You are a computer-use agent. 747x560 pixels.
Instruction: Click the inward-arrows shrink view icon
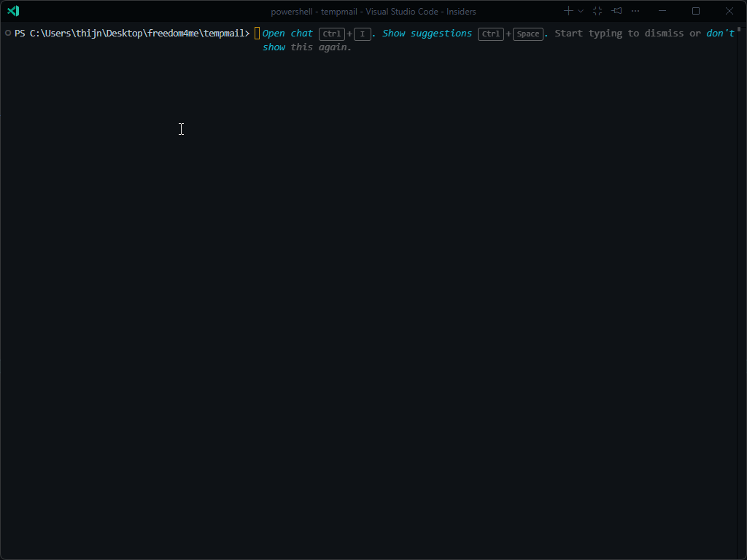click(x=597, y=11)
